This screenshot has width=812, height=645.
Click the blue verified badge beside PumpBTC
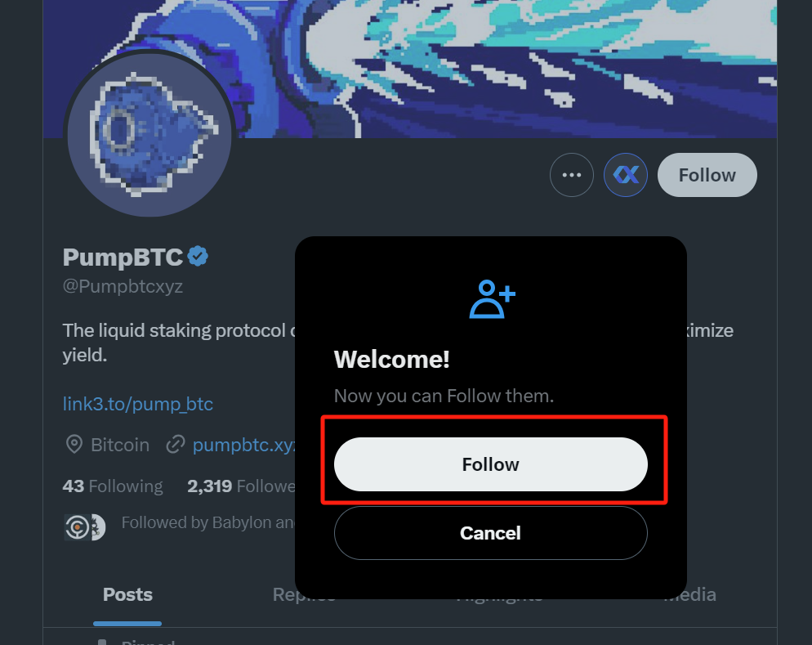[x=198, y=257]
